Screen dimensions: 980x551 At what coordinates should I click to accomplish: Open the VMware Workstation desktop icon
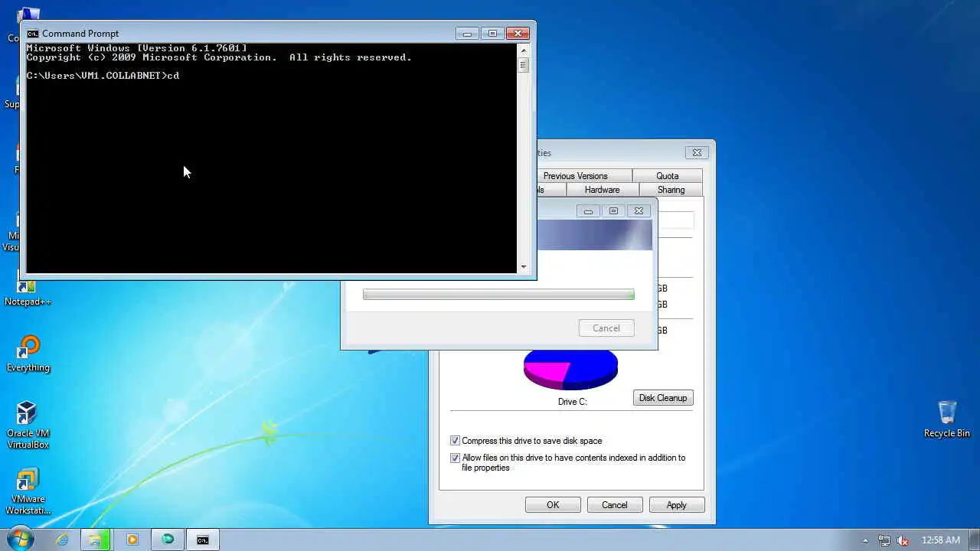pyautogui.click(x=28, y=492)
